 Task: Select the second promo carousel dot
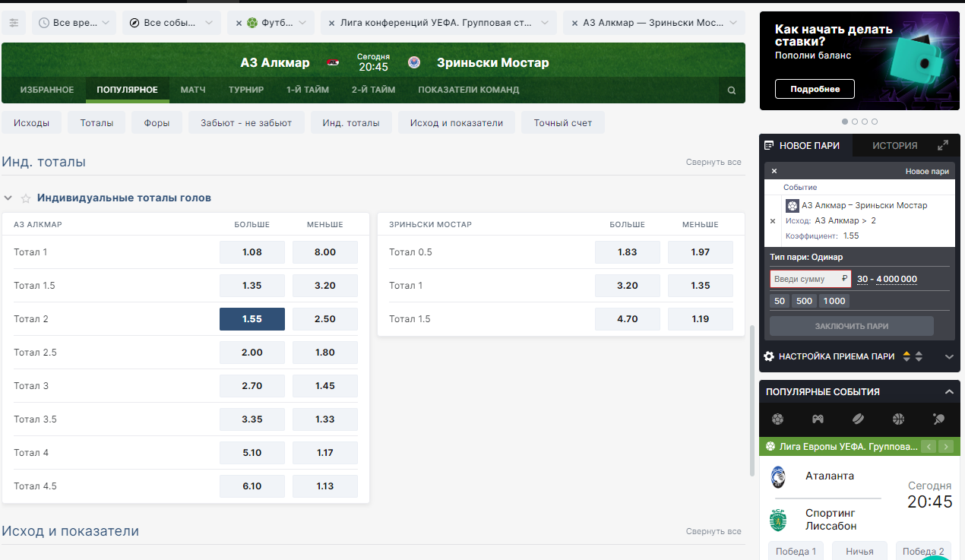coord(855,122)
